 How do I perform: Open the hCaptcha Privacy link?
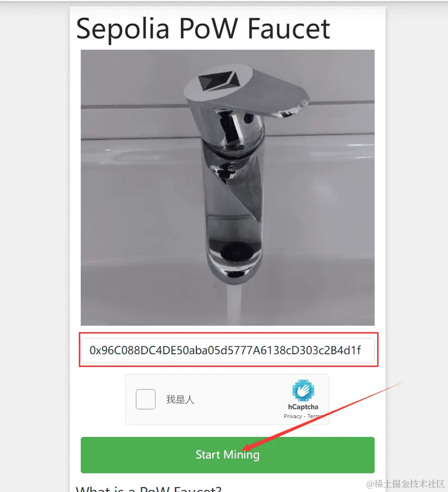[292, 416]
